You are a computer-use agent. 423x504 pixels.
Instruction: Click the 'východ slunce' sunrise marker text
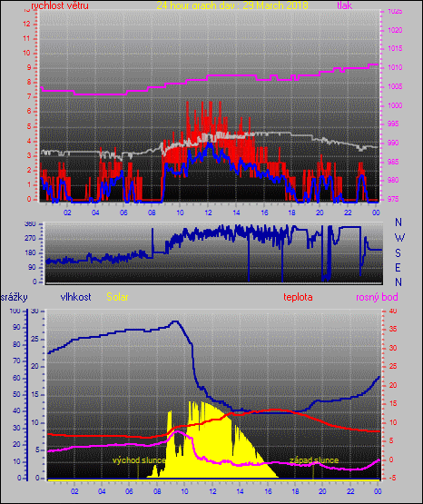tap(139, 460)
